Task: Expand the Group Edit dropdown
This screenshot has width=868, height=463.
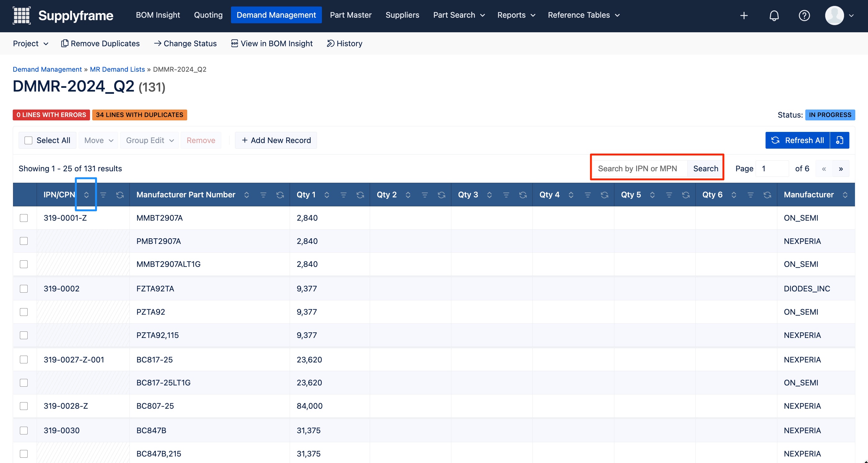Action: [150, 140]
